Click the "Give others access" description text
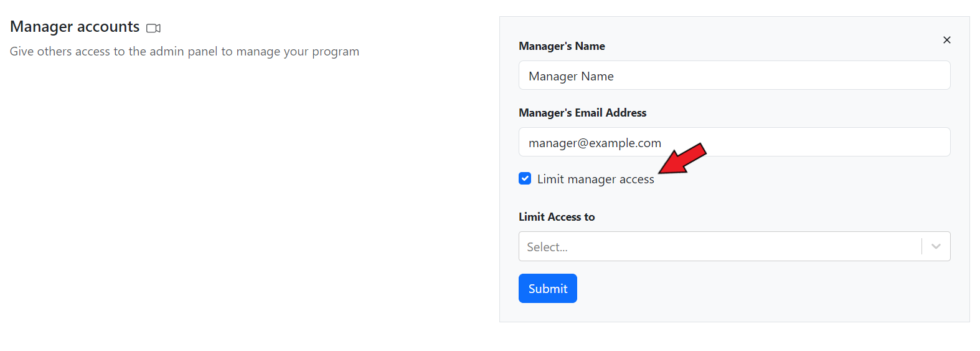Screen dimensions: 980x351 tap(184, 52)
